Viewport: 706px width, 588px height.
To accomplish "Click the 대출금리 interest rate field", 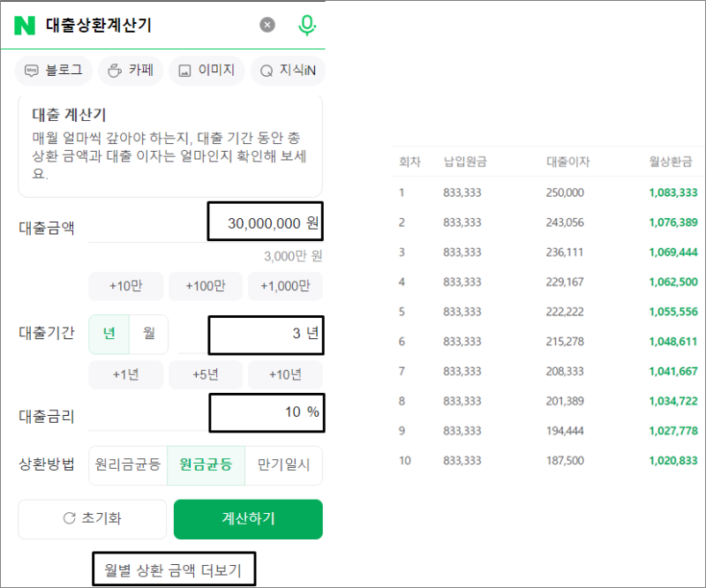I will 267,412.
